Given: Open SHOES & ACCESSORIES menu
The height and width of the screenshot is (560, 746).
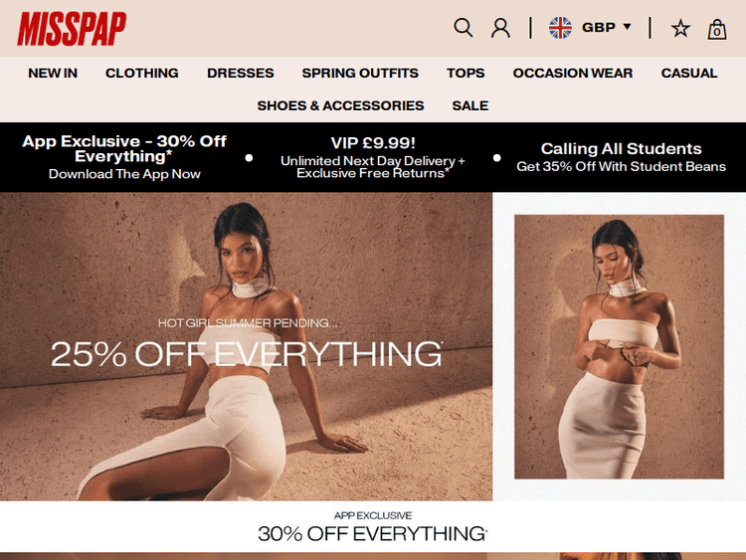Looking at the screenshot, I should pyautogui.click(x=340, y=105).
